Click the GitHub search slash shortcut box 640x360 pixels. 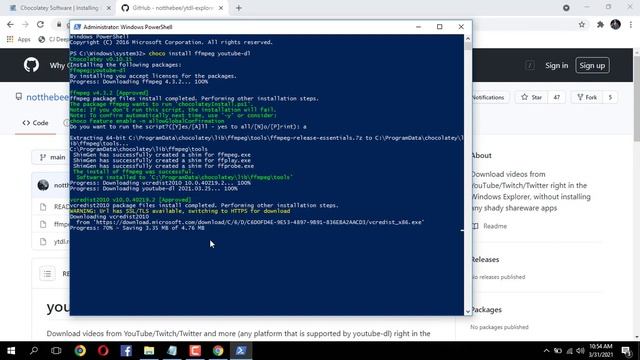(530, 65)
